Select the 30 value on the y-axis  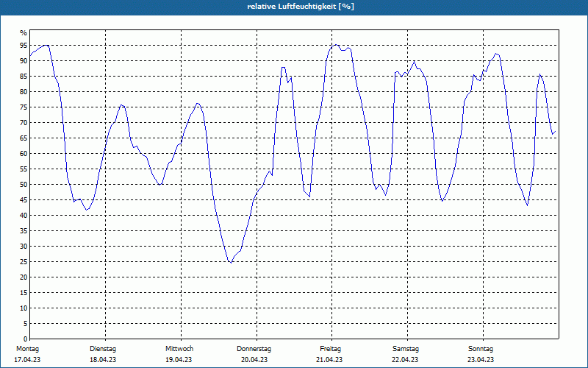24,247
